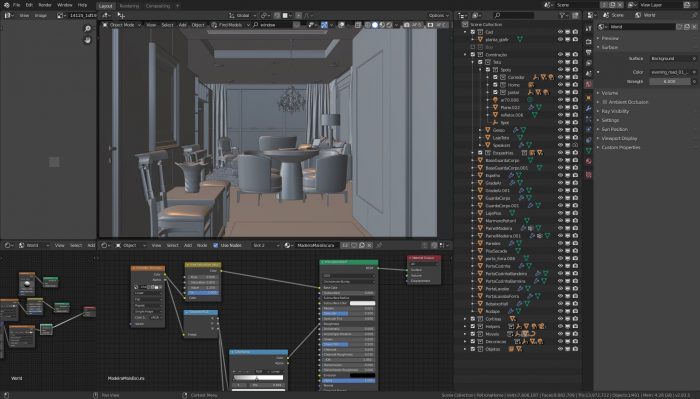The width and height of the screenshot is (700, 399).
Task: Click the orange mesh icon of Gesso
Action: click(488, 130)
